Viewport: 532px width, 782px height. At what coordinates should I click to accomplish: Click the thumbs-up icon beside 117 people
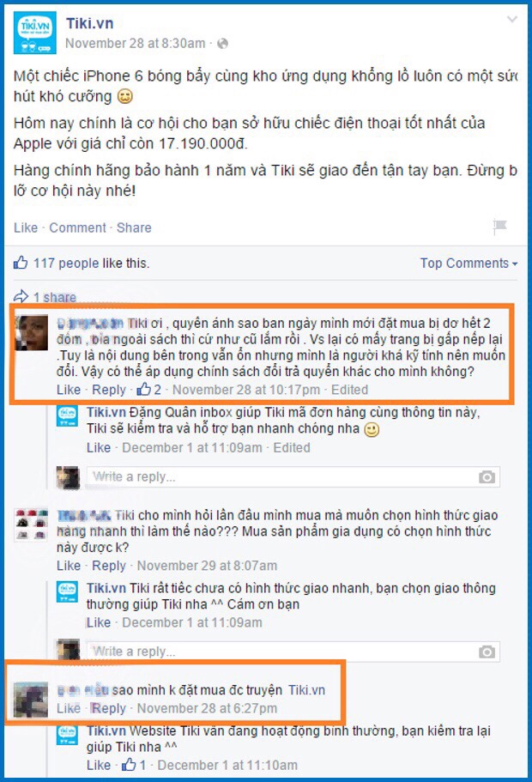(21, 263)
